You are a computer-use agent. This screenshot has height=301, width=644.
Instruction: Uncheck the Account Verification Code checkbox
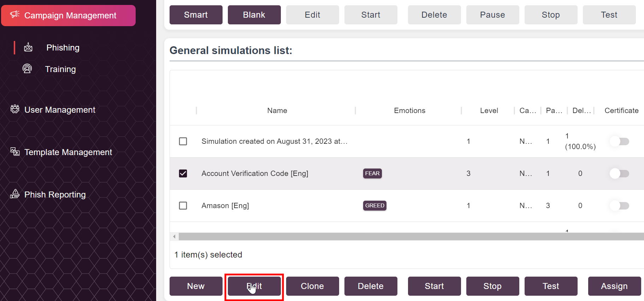(x=183, y=173)
